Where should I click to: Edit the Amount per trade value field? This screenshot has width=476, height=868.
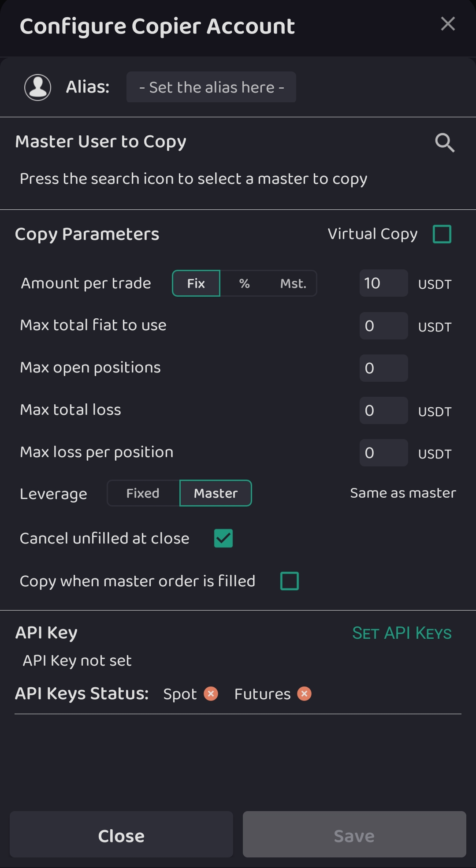coord(383,283)
